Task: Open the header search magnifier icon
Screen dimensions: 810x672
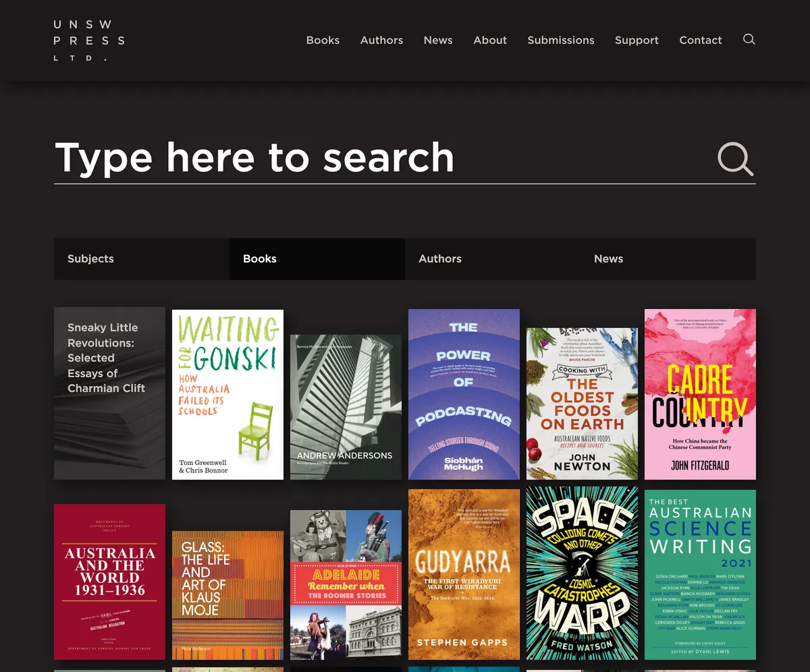Action: tap(749, 39)
